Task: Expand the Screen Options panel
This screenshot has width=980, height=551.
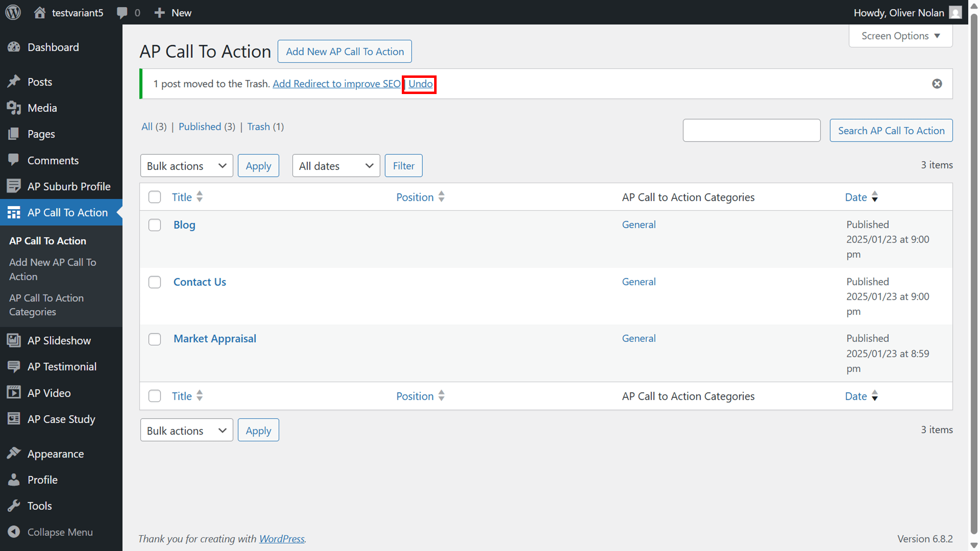Action: 901,36
